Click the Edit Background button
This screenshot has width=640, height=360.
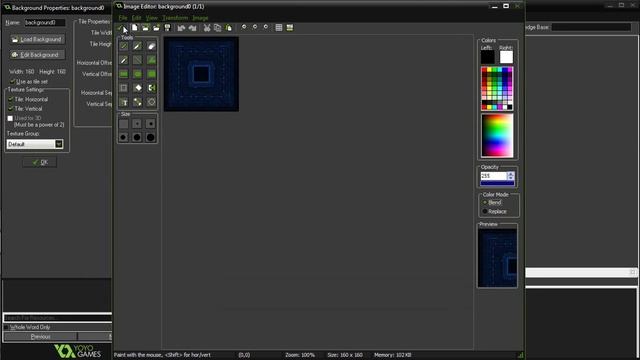[x=37, y=55]
